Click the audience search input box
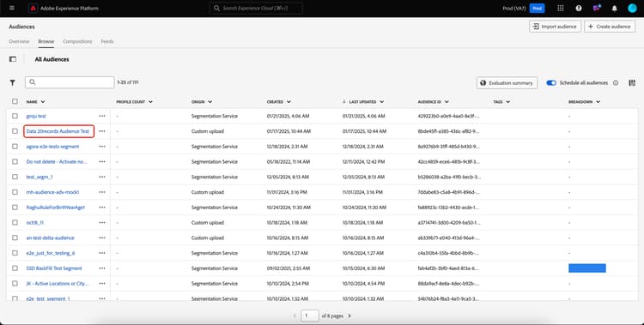The image size is (644, 325). point(70,82)
